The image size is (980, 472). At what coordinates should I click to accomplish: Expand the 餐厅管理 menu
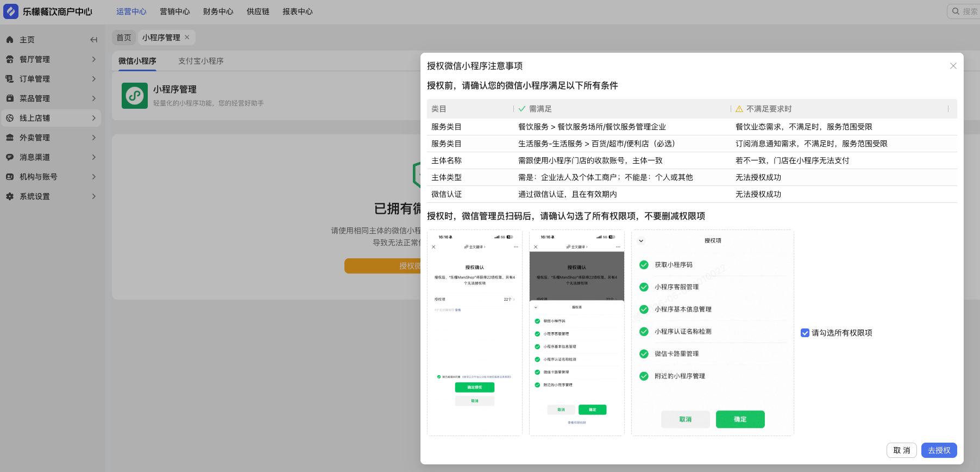[94, 59]
